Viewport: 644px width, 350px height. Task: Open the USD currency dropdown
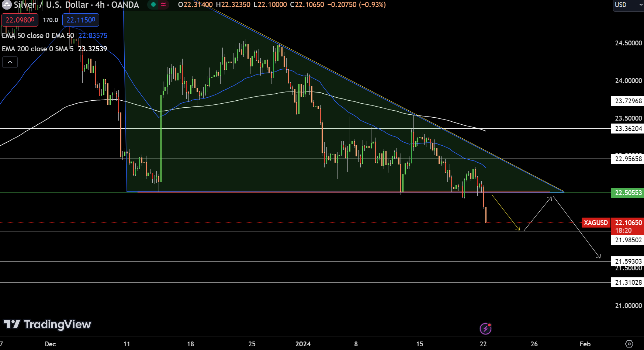tap(629, 5)
